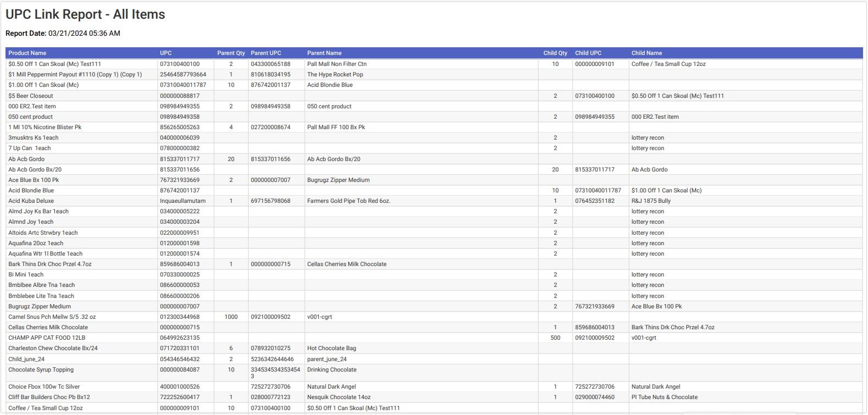The height and width of the screenshot is (415, 868).
Task: Click child UPC 076452351182
Action: tap(595, 201)
